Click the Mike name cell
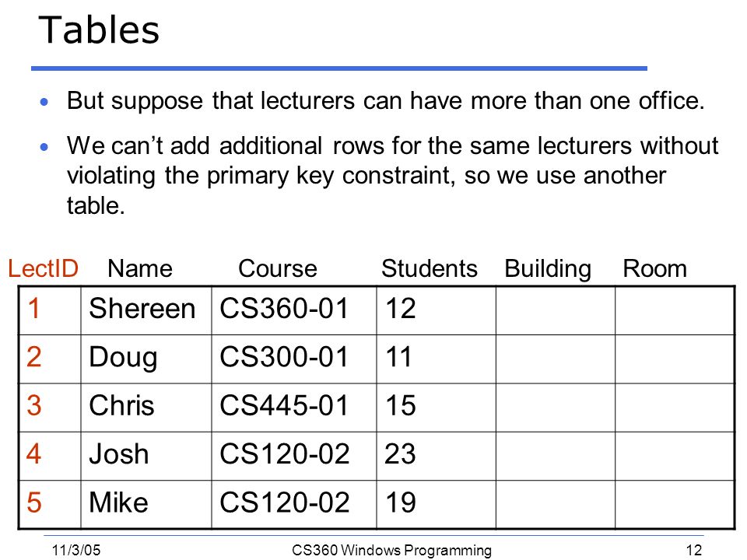 point(146,505)
